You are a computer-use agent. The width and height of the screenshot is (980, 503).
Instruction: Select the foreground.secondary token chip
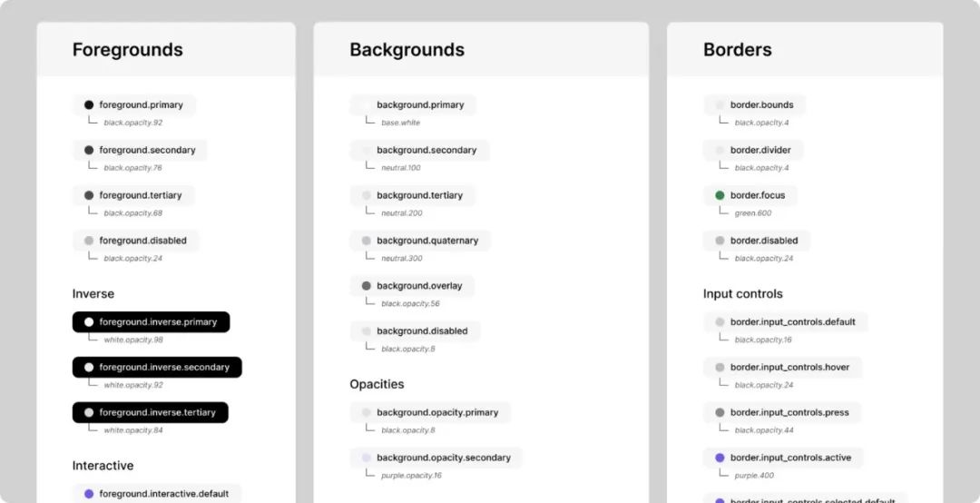pos(140,150)
